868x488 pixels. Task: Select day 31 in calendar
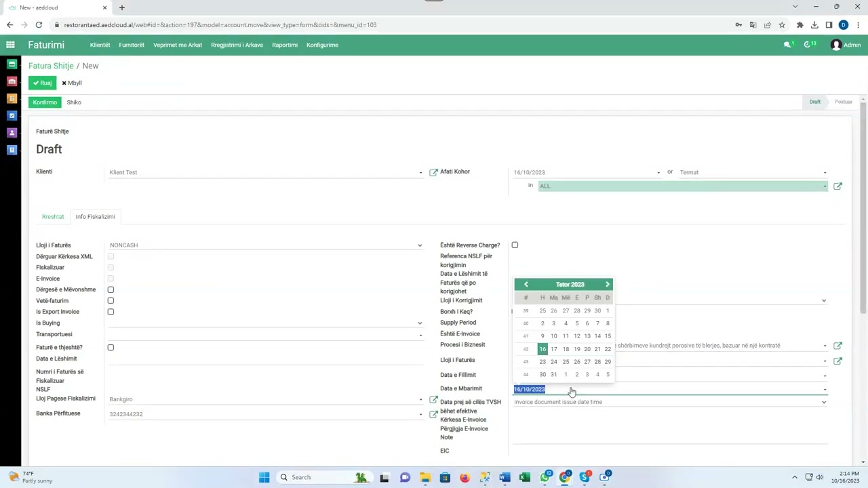(x=553, y=375)
